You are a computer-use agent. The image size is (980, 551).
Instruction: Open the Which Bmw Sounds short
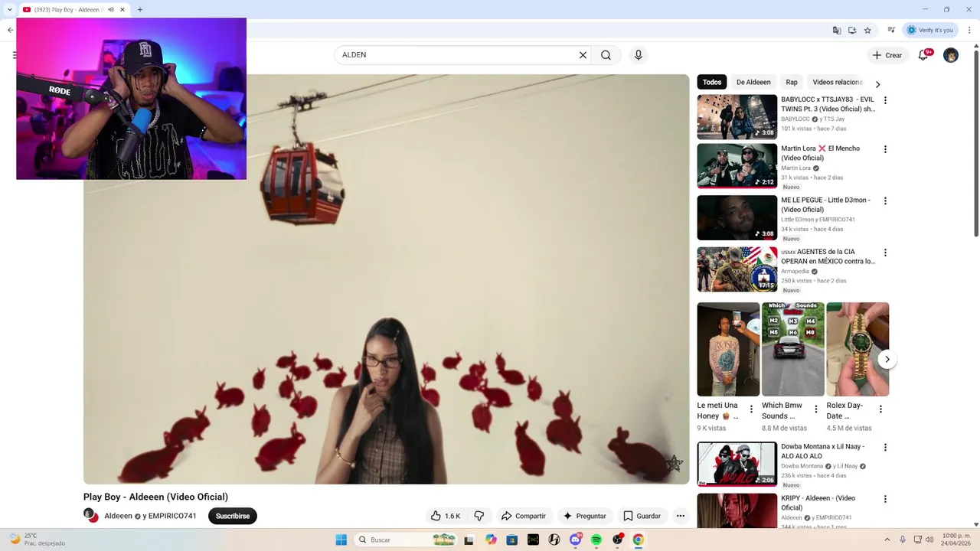tap(793, 349)
